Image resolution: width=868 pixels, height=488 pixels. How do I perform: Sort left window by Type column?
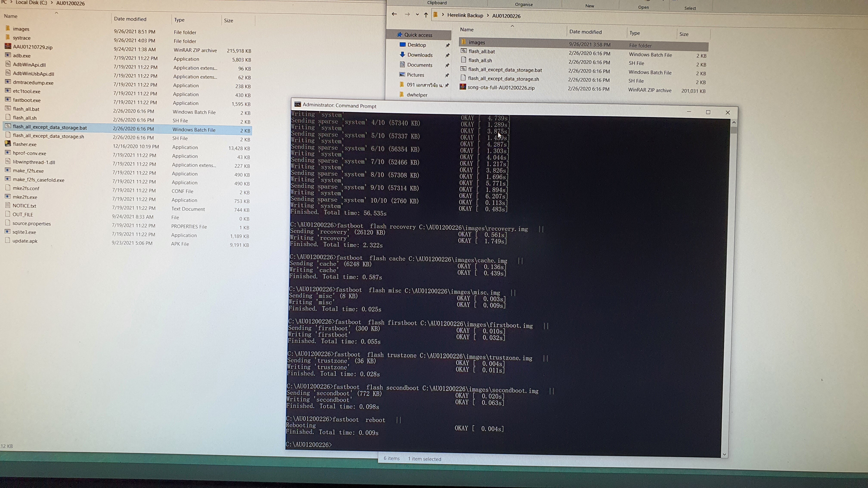click(x=179, y=20)
